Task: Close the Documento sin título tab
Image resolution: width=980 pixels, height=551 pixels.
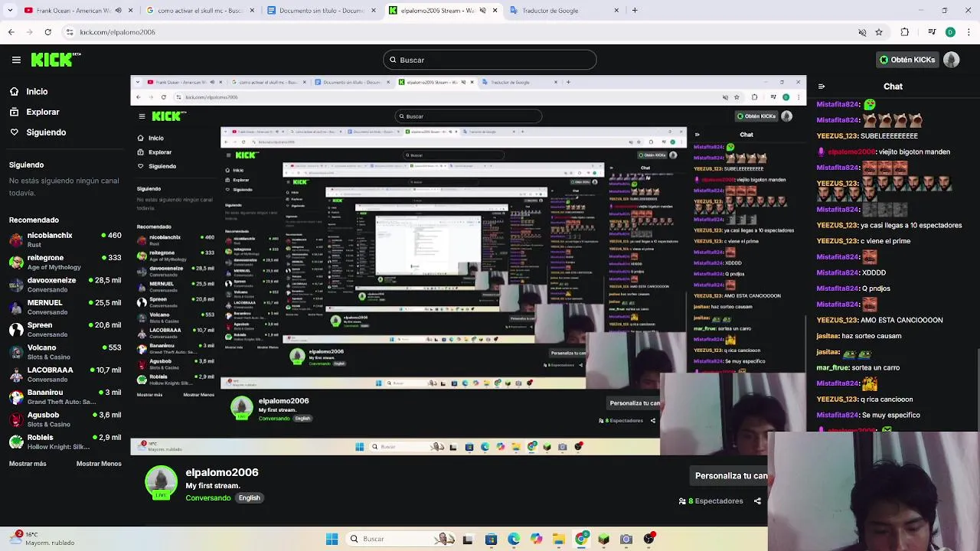Action: [x=373, y=11]
